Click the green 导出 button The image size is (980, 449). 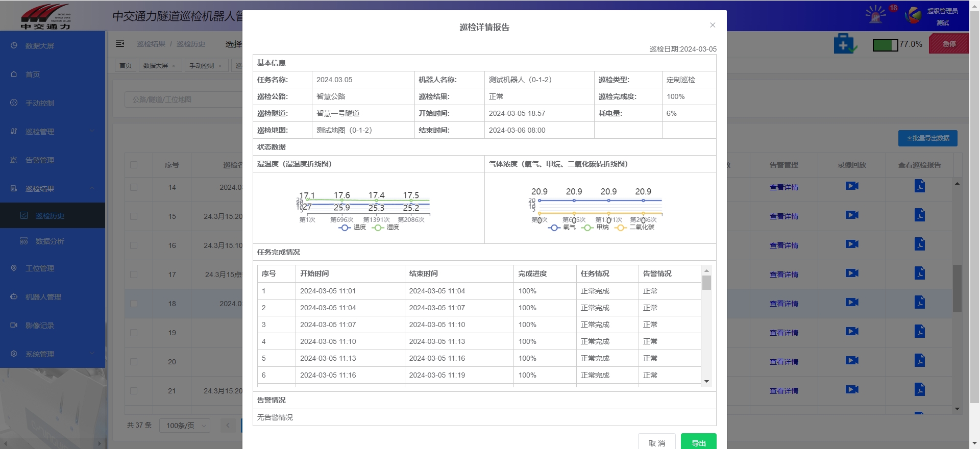coord(698,442)
